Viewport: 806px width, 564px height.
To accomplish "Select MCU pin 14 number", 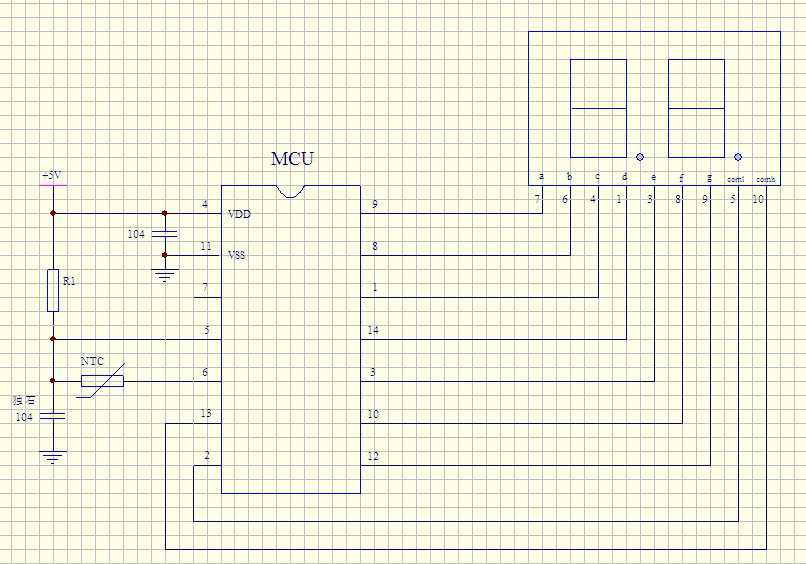I will click(374, 330).
